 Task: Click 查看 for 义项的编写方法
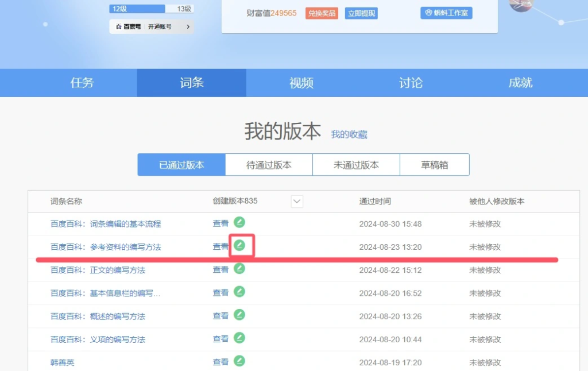220,339
